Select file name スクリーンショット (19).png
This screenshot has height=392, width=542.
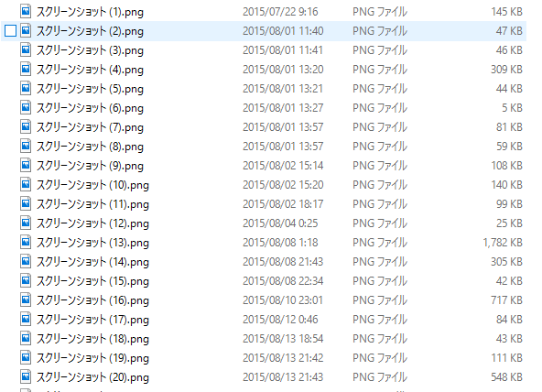click(92, 358)
